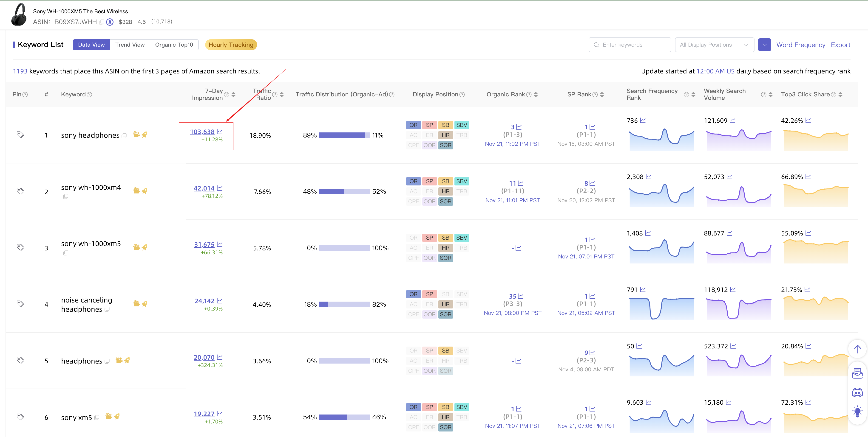The width and height of the screenshot is (868, 437).
Task: Open Hourly Tracking
Action: point(231,45)
